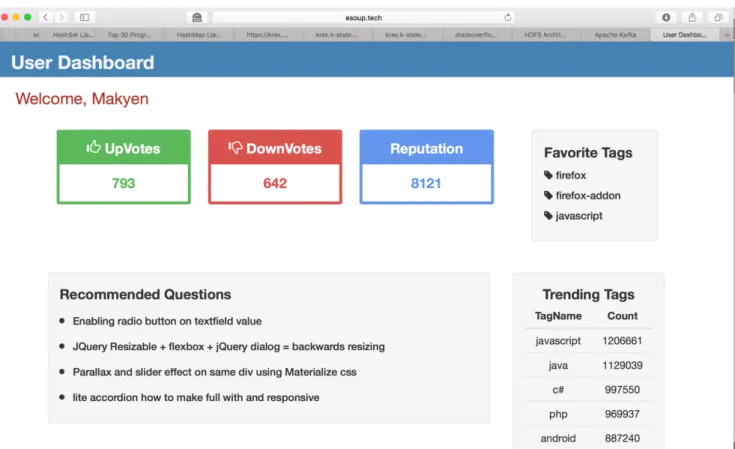The width and height of the screenshot is (735, 449).
Task: Add a new tab with plus button
Action: (727, 35)
